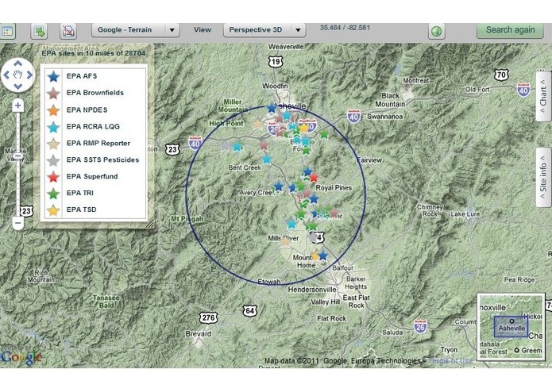Viewport: 552px width, 392px height.
Task: Click the red Superfund star near Royal Pines
Action: pos(313,178)
